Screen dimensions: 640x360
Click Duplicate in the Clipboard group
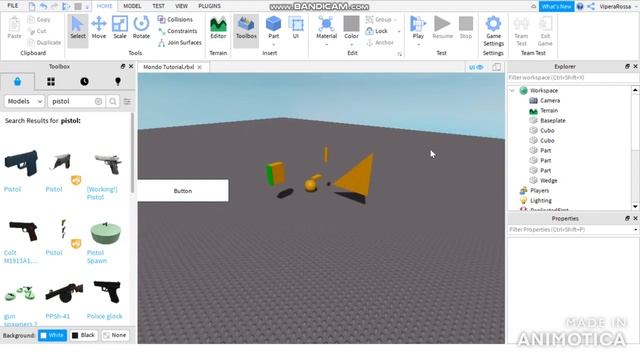click(x=44, y=42)
